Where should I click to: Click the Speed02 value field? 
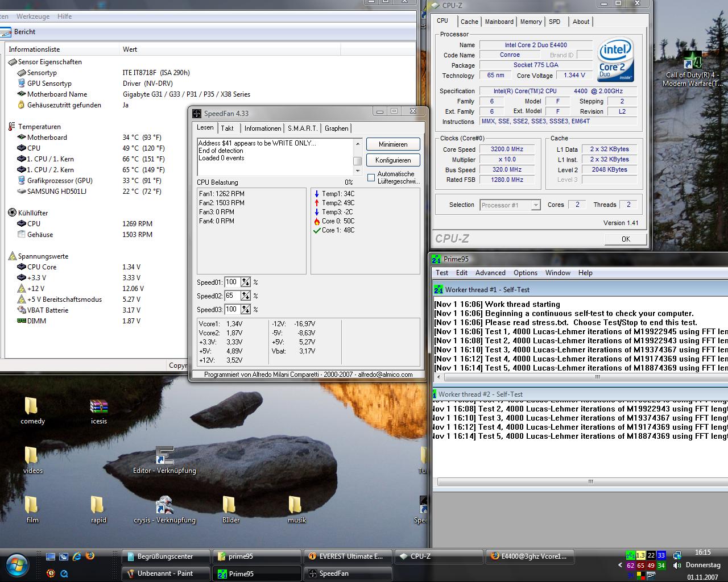click(232, 296)
